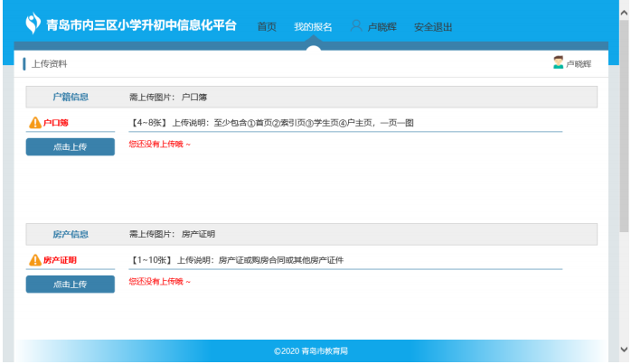Click the avatar icon beside 卢晓辉 on the right
The width and height of the screenshot is (631, 364).
[558, 62]
